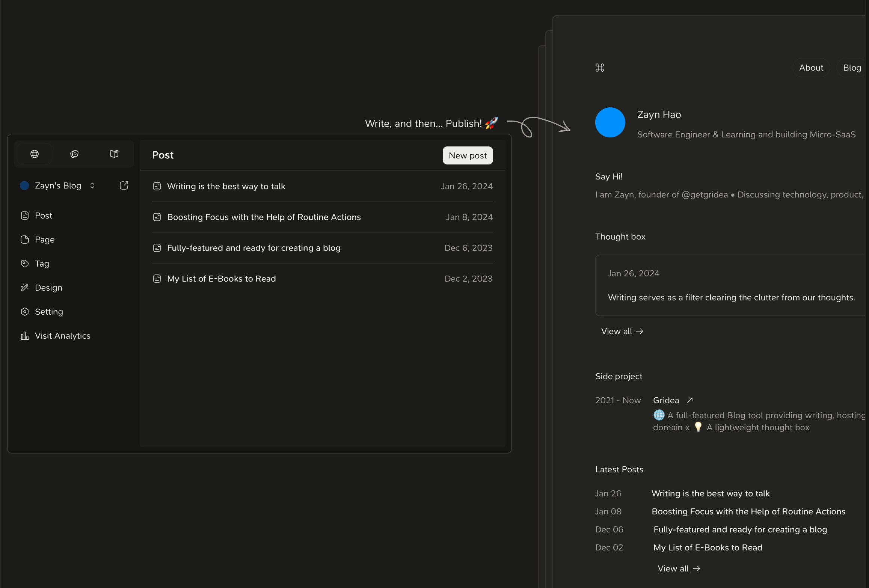Click the document icon beside E-Books post
Screen dimensions: 869x588
(157, 279)
